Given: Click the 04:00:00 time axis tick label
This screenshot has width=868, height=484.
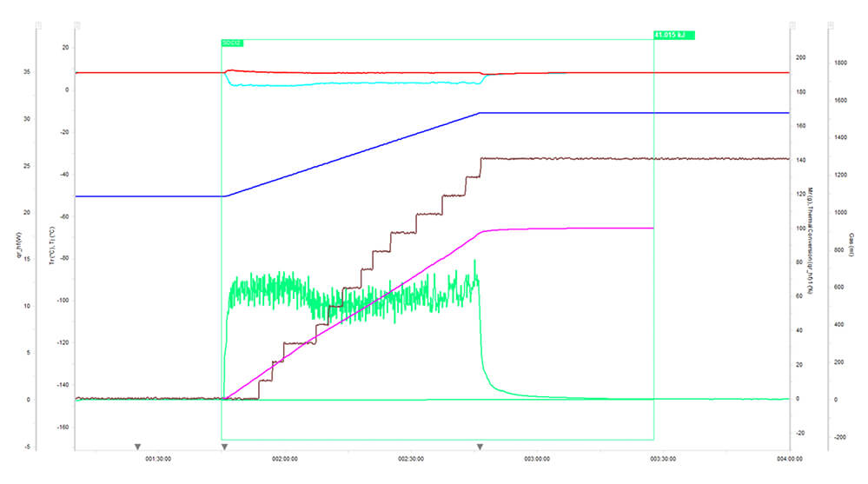Looking at the screenshot, I should click(x=788, y=459).
